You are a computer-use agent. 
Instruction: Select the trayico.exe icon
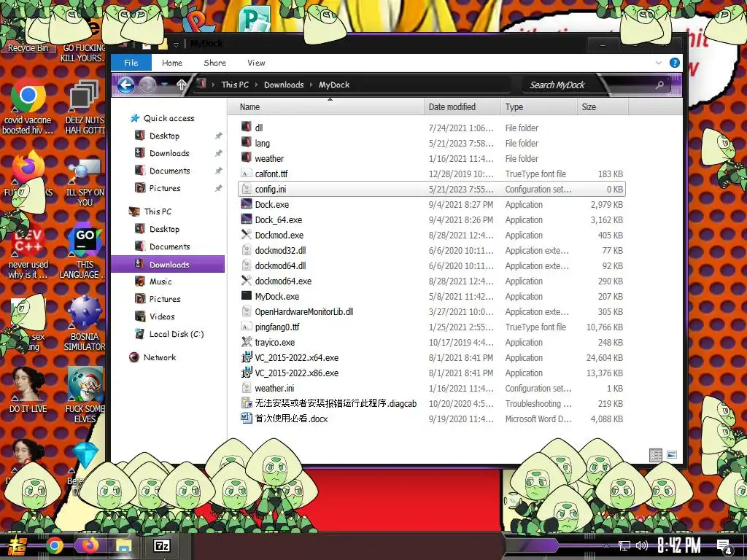click(x=247, y=342)
